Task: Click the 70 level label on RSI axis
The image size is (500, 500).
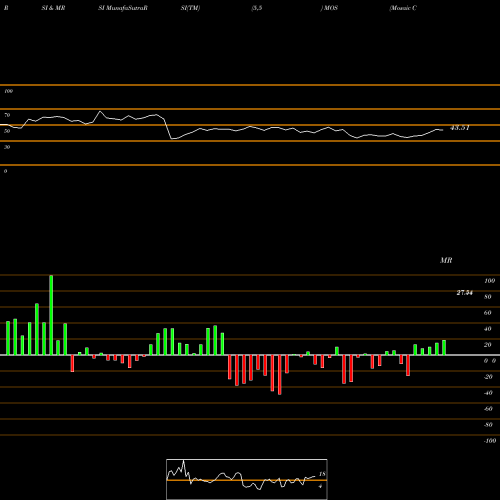Action: pyautogui.click(x=7, y=115)
